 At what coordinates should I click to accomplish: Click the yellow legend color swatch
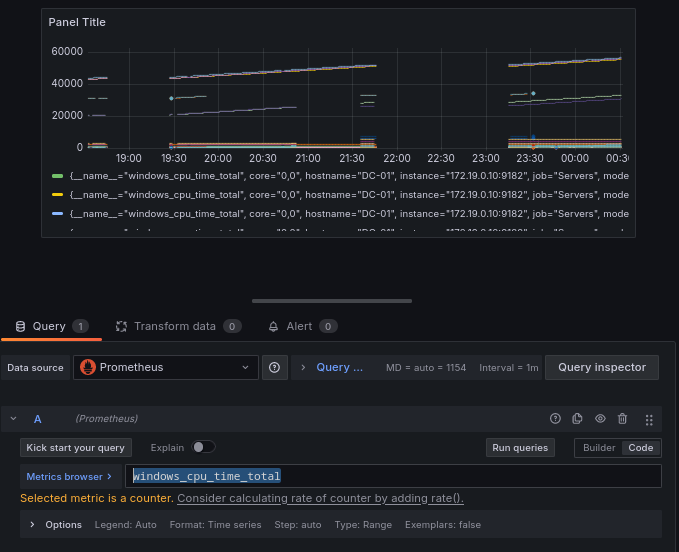[57, 195]
